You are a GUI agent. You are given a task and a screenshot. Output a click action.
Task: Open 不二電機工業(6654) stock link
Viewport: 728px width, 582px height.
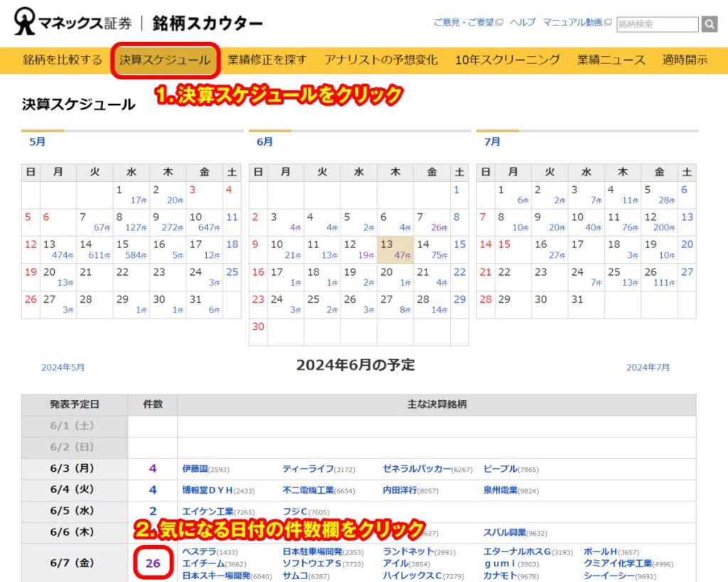click(x=318, y=490)
